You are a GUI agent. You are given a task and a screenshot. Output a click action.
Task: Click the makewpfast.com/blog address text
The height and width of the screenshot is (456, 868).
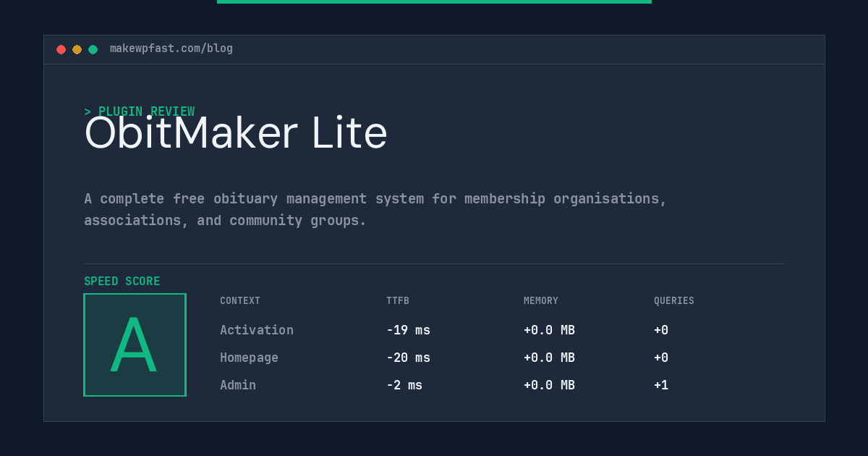pyautogui.click(x=171, y=48)
